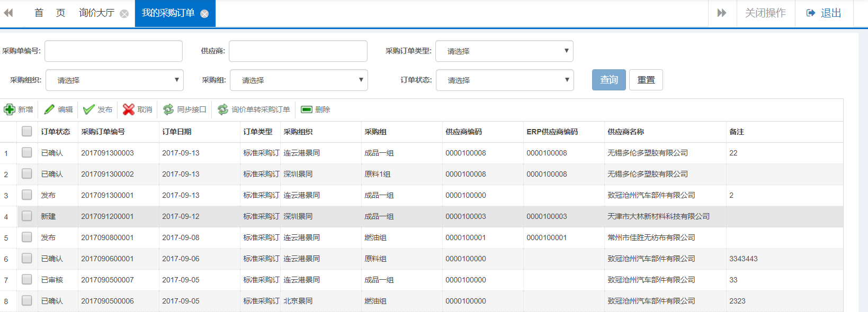Image resolution: width=868 pixels, height=312 pixels.
Task: Click the 采购组 column header
Action: [375, 132]
